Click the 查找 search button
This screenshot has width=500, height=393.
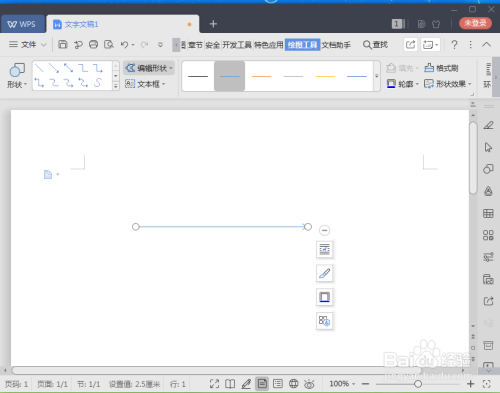[x=375, y=45]
